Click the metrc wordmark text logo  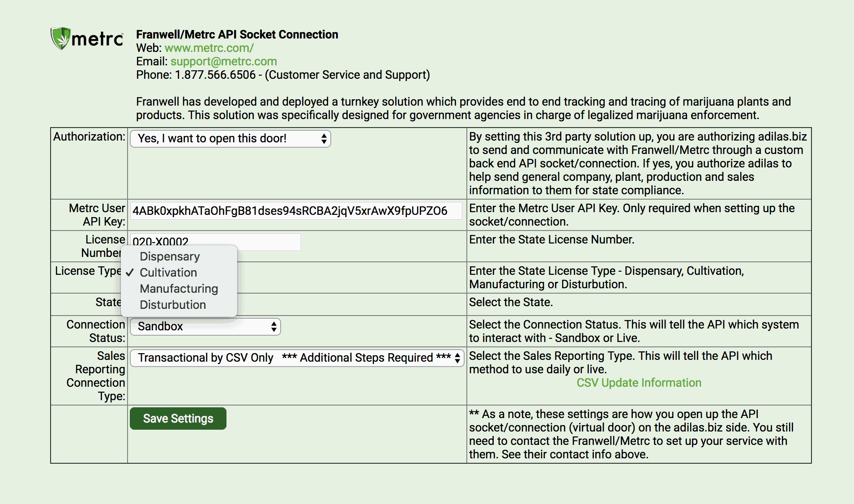tap(98, 39)
